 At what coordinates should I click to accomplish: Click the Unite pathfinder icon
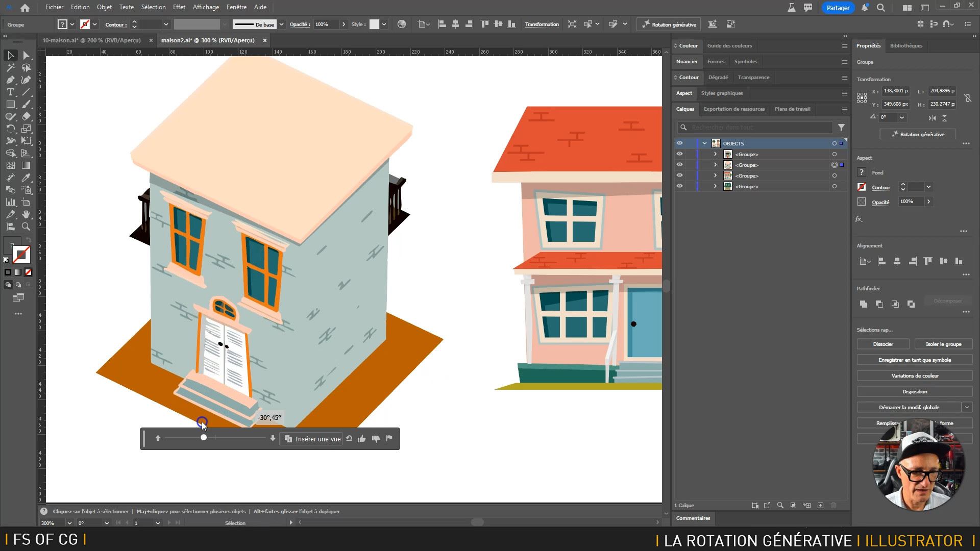(x=864, y=304)
